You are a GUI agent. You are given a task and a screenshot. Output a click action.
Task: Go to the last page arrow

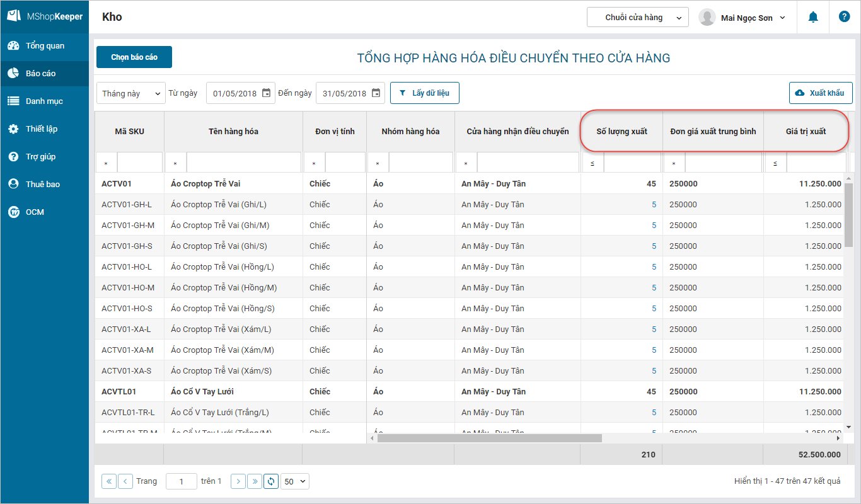tap(255, 481)
